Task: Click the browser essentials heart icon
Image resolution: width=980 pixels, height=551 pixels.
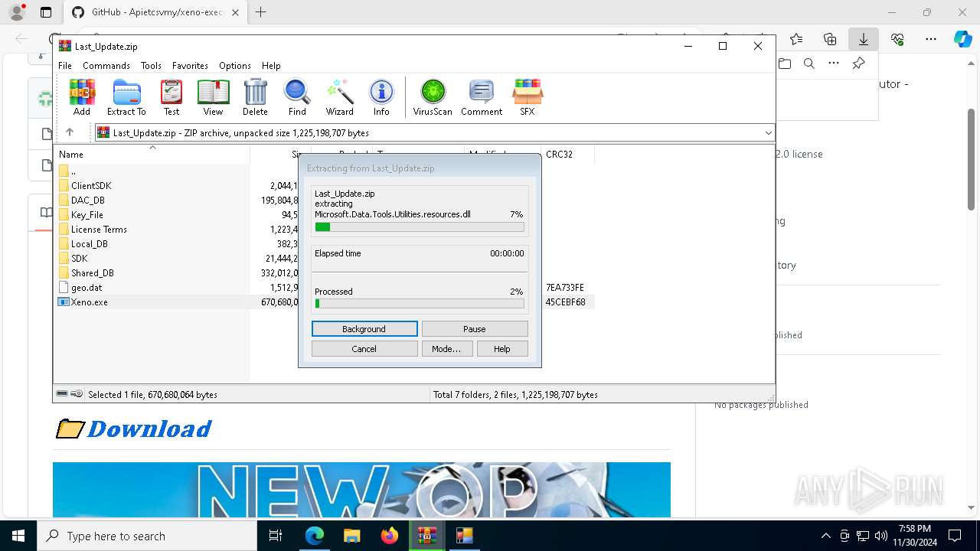Action: pos(897,39)
